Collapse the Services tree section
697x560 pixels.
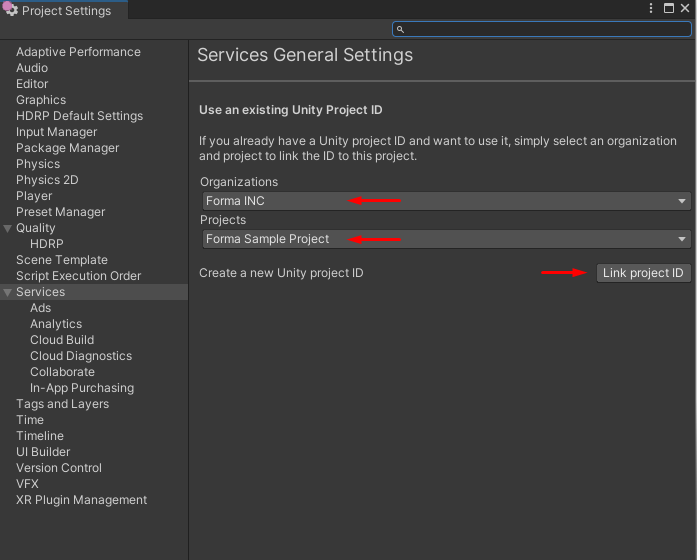coord(8,292)
